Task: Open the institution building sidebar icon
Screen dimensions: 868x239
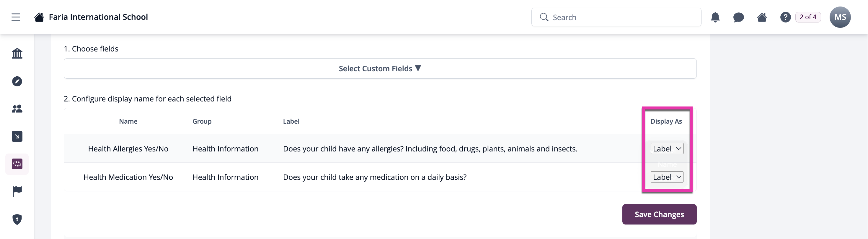Action: 17,53
